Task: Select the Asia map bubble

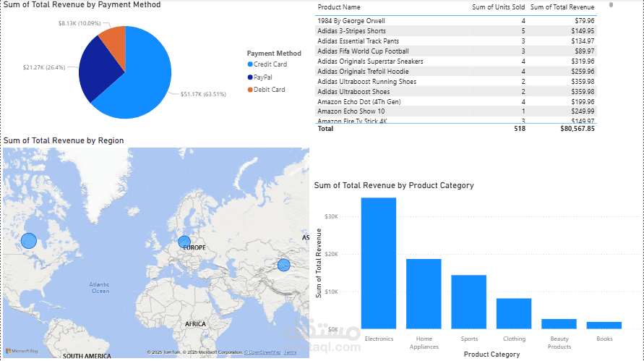Action: point(283,266)
